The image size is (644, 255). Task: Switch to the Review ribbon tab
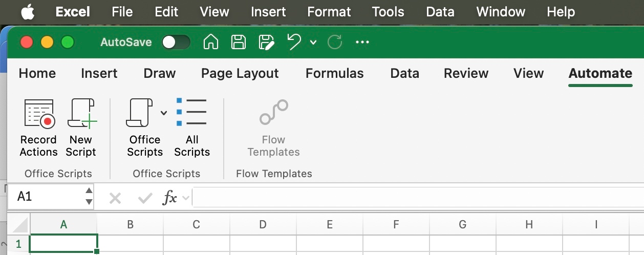click(x=466, y=73)
